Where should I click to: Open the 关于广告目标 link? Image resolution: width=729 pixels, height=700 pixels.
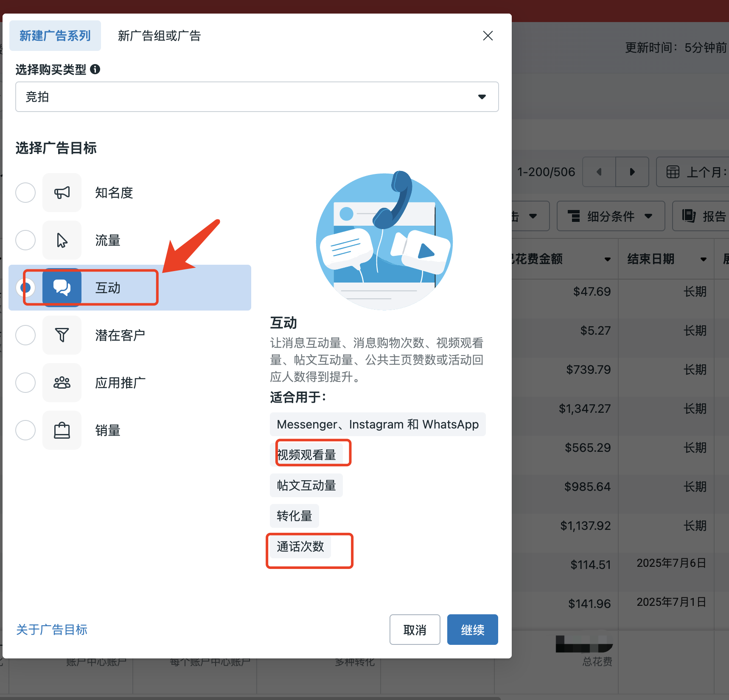[x=51, y=630]
